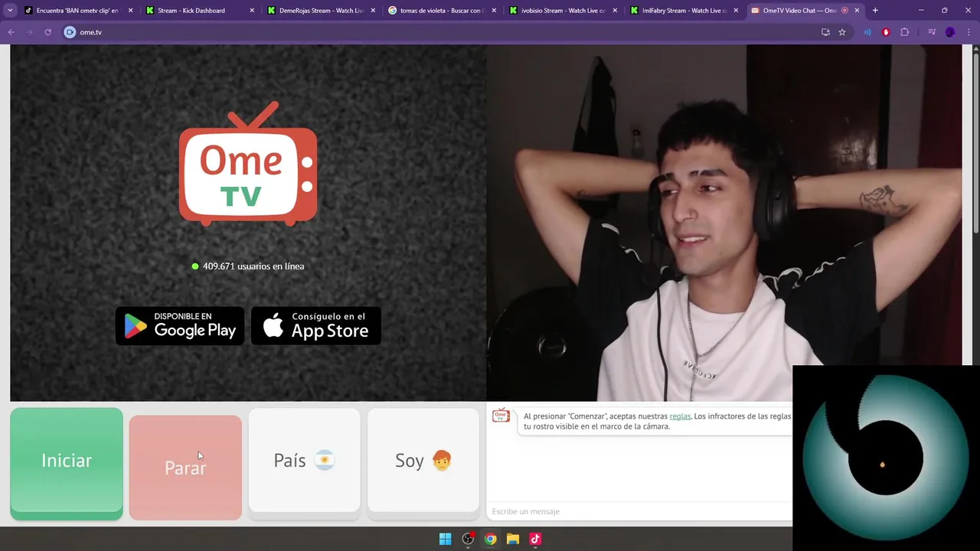Close the OmeTV Video Chat tab

(x=857, y=11)
